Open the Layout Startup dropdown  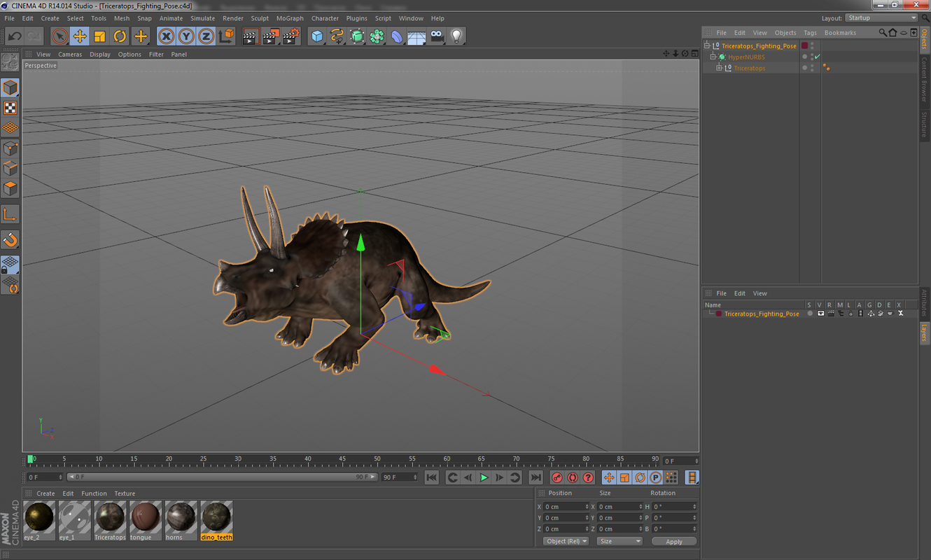pos(881,18)
